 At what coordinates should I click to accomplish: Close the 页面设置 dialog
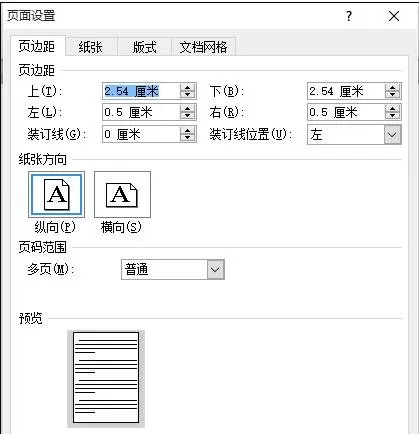point(394,16)
